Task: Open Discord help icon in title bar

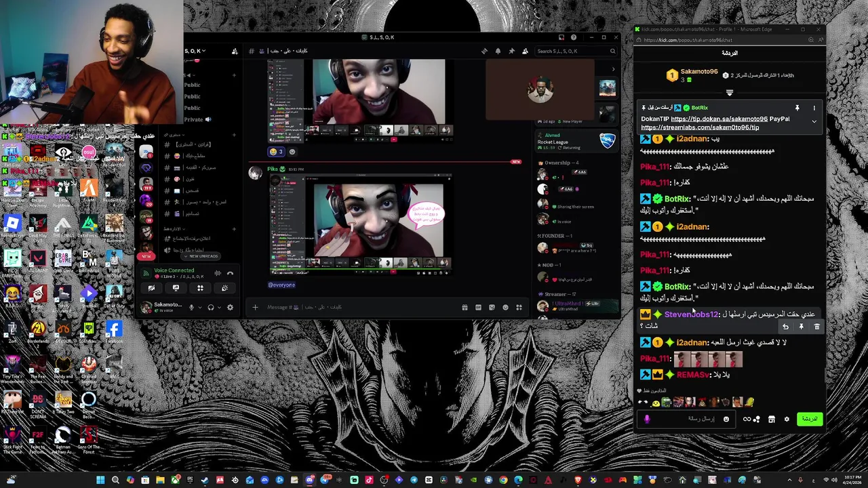Action: pos(574,37)
